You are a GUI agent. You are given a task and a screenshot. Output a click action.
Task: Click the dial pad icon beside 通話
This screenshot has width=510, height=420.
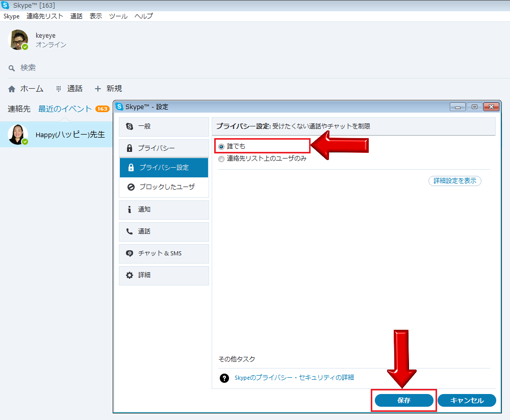point(59,89)
